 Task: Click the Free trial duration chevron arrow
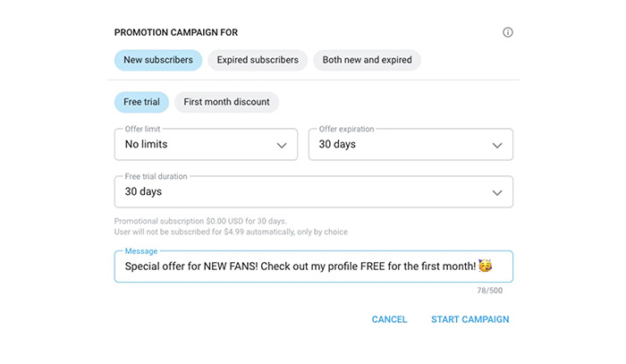[497, 192]
